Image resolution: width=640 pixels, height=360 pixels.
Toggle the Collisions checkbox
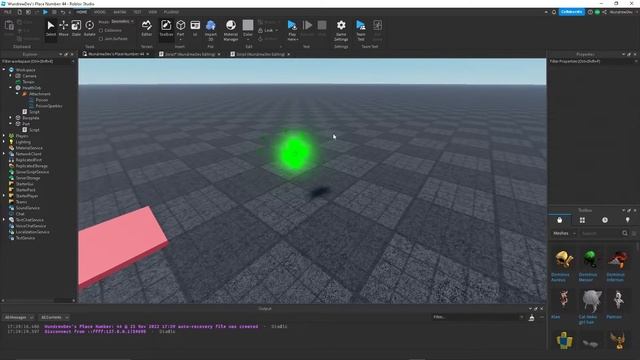[x=101, y=30]
